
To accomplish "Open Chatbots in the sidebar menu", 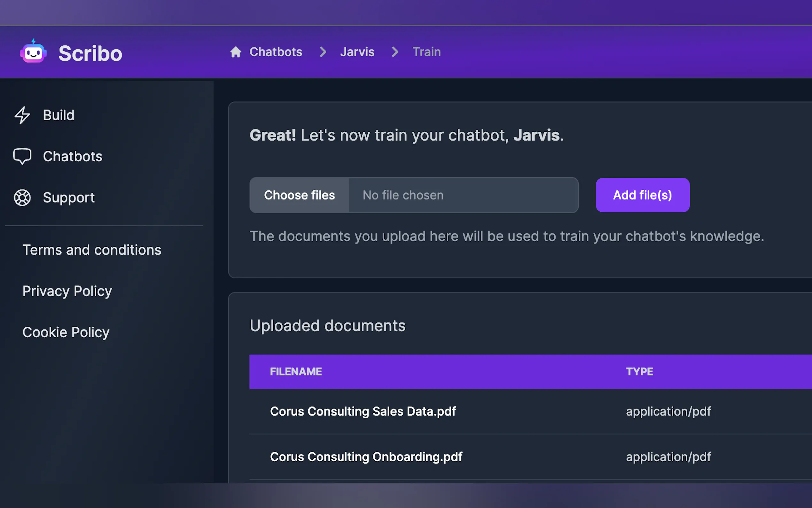I will click(x=73, y=156).
